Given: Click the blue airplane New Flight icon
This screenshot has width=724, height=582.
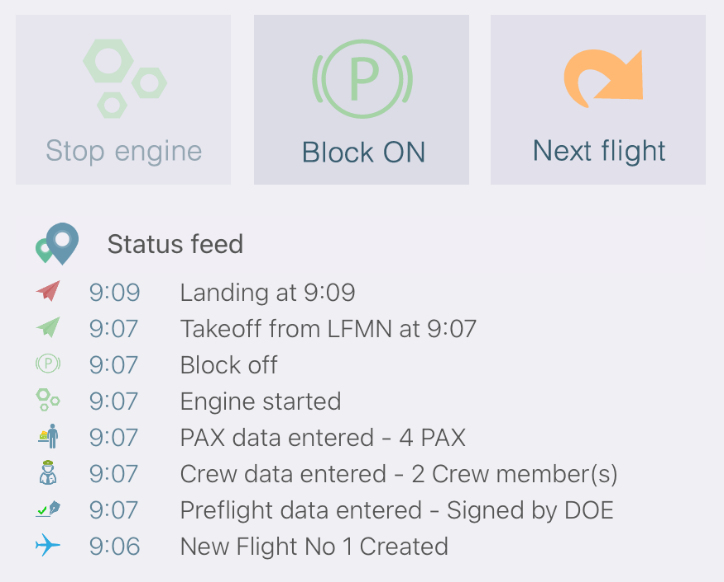Looking at the screenshot, I should point(48,545).
